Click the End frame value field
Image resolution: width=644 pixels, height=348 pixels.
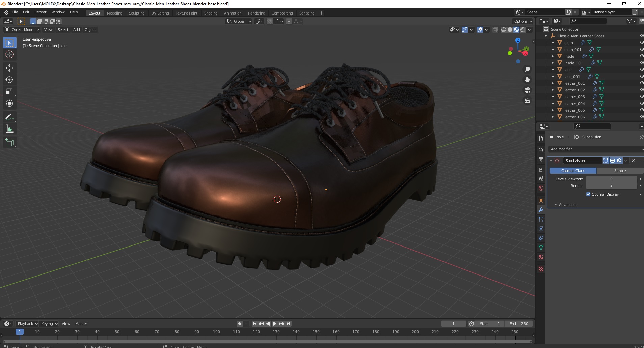tap(519, 324)
